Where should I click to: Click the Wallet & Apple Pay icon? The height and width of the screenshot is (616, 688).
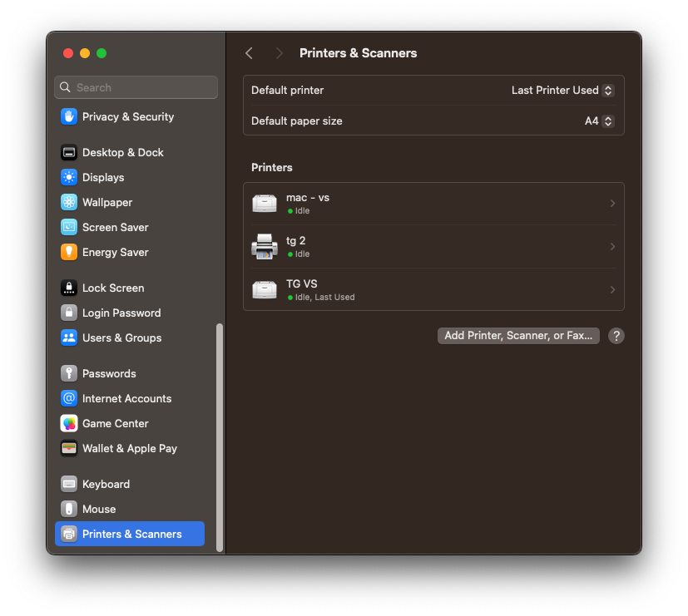pos(69,449)
